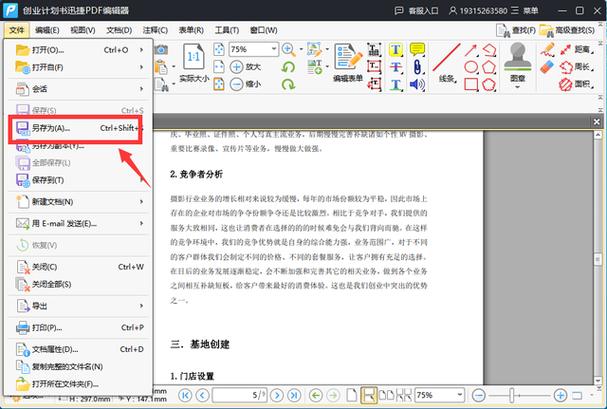
Task: Open the Comment (注释) menu
Action: [155, 30]
